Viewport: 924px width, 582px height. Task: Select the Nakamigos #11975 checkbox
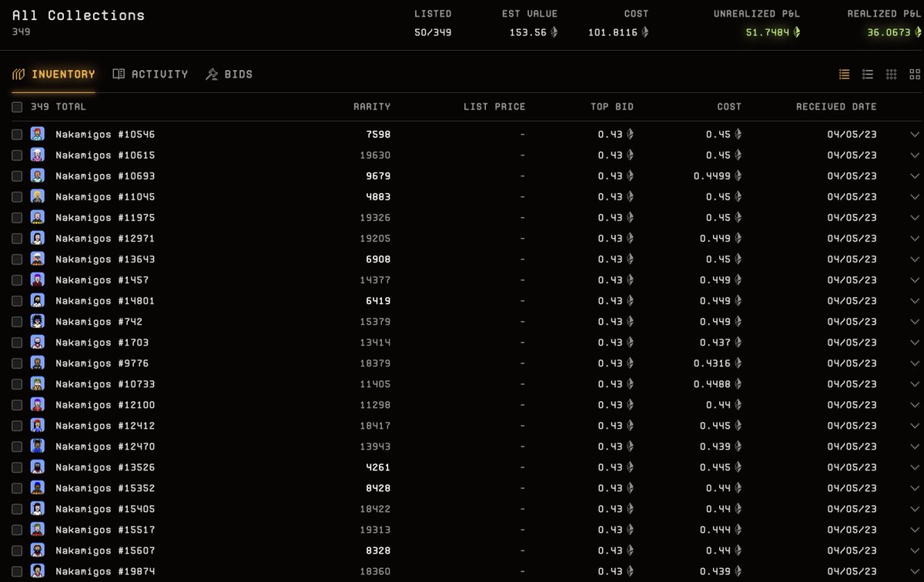[x=17, y=217]
